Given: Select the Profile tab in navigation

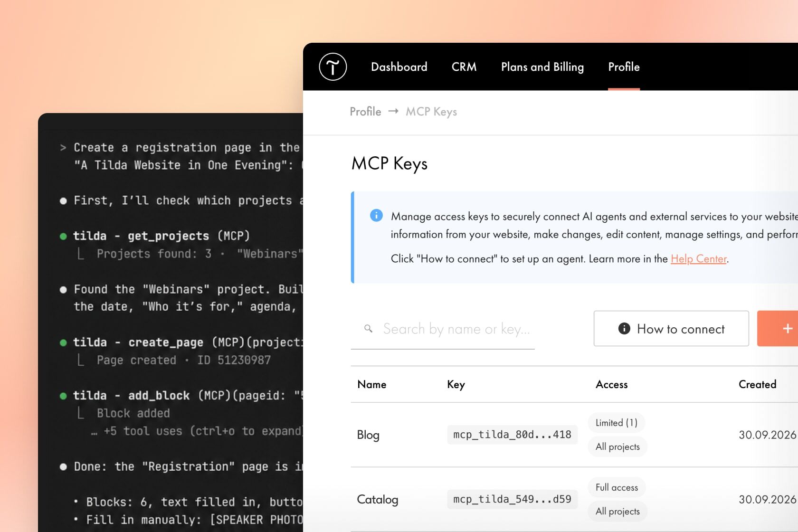Looking at the screenshot, I should click(624, 67).
